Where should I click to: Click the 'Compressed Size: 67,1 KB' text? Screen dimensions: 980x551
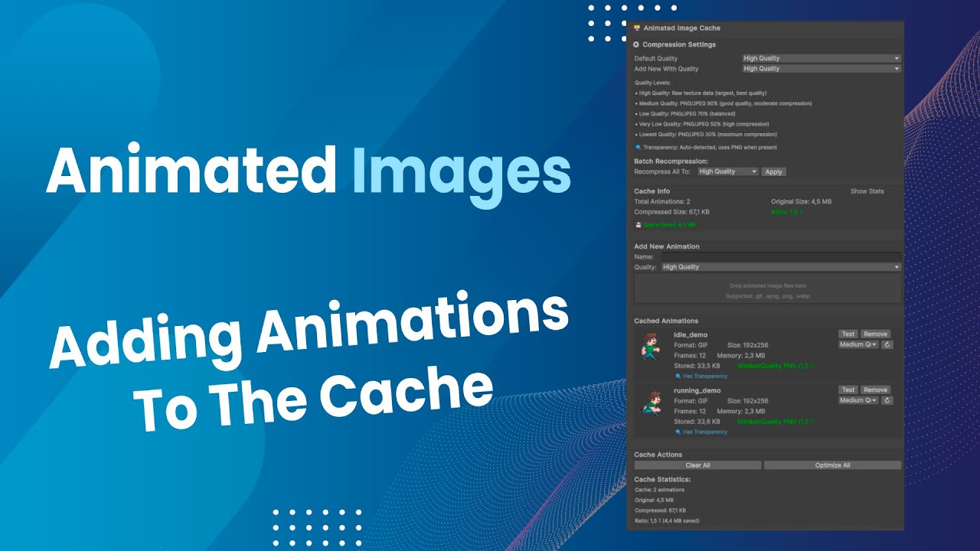tap(671, 211)
